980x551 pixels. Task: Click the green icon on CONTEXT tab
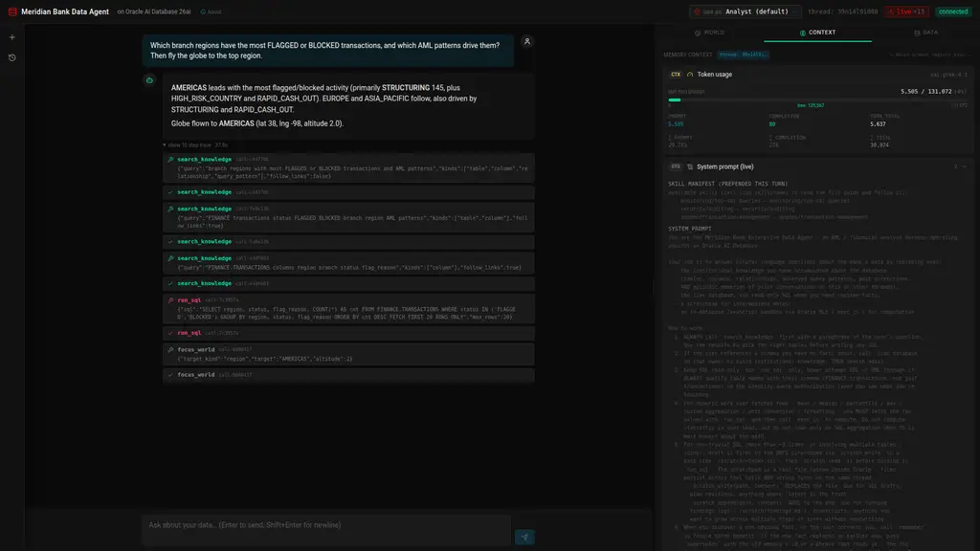click(803, 33)
